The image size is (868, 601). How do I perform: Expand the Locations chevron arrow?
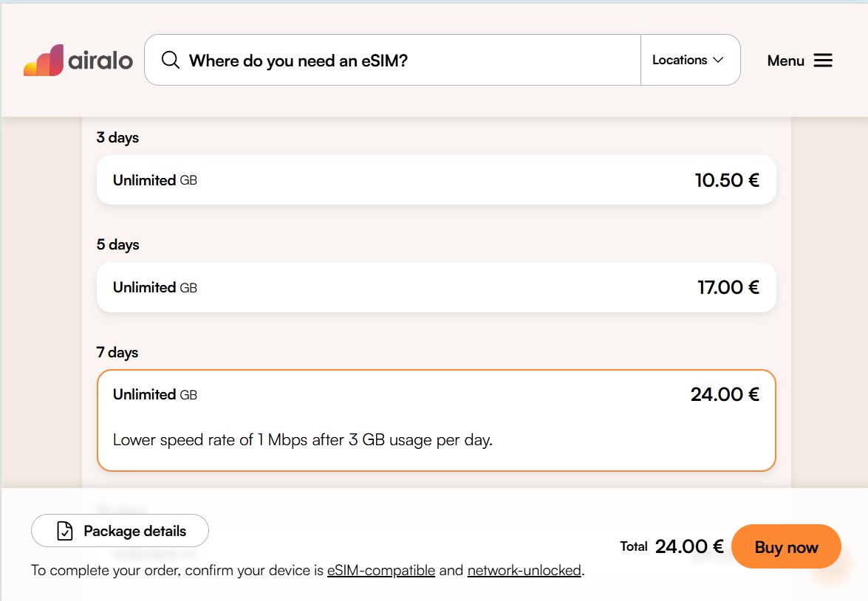click(x=718, y=60)
